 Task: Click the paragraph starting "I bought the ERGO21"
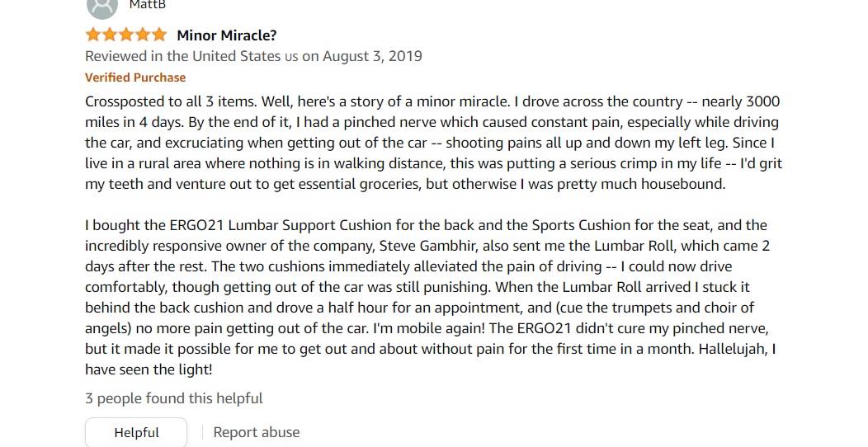430,297
